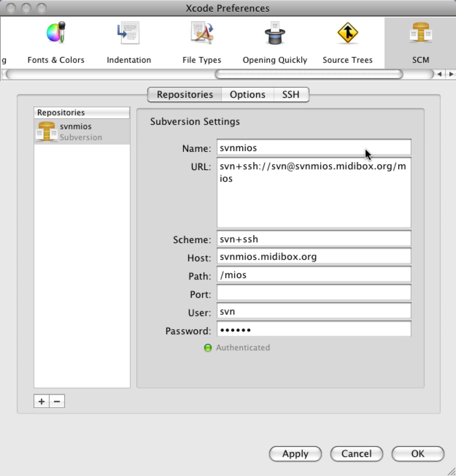456x476 pixels.
Task: Click in the Host field
Action: 314,257
